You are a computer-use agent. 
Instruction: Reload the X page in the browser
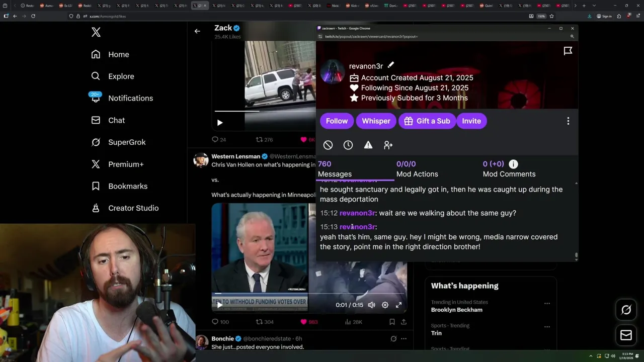(33, 16)
